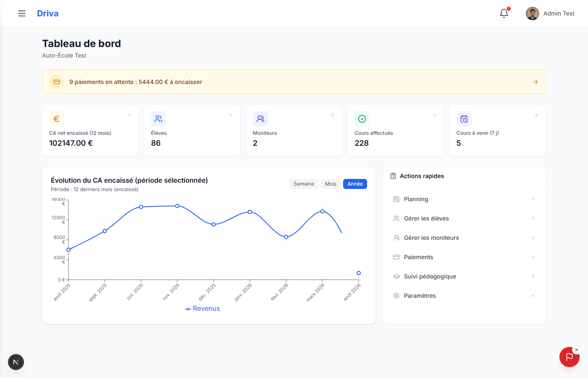The height and width of the screenshot is (378, 588).
Task: Click the Élèves users icon
Action: coord(158,119)
